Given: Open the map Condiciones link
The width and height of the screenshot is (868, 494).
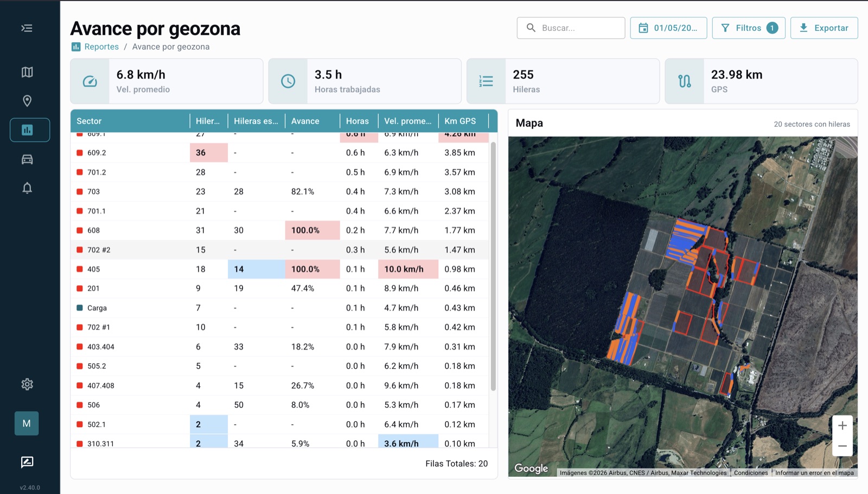Looking at the screenshot, I should (751, 473).
